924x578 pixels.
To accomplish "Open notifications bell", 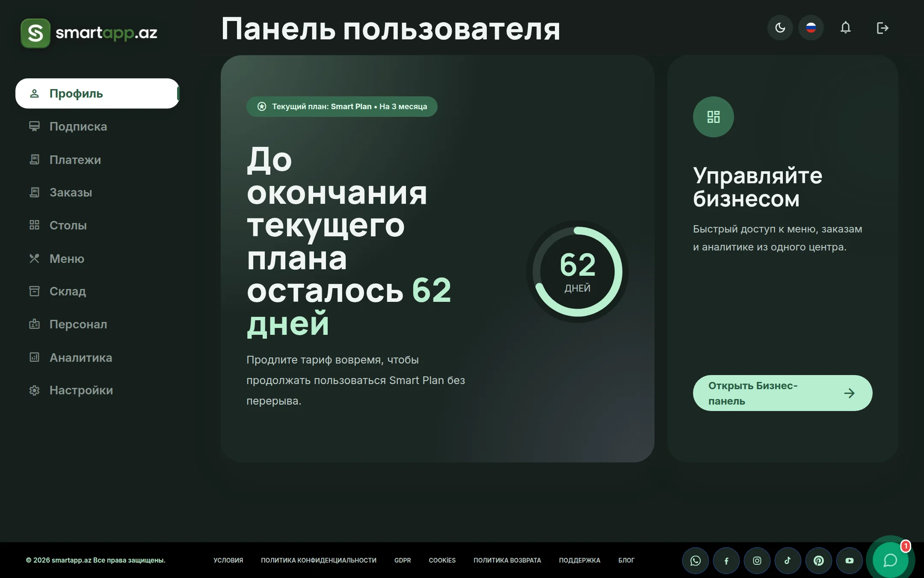I will click(845, 28).
